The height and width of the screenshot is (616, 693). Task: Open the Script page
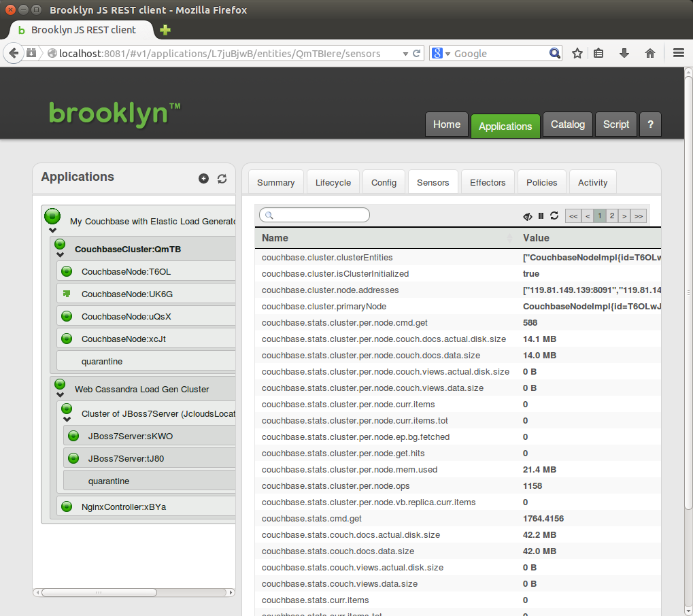(616, 124)
